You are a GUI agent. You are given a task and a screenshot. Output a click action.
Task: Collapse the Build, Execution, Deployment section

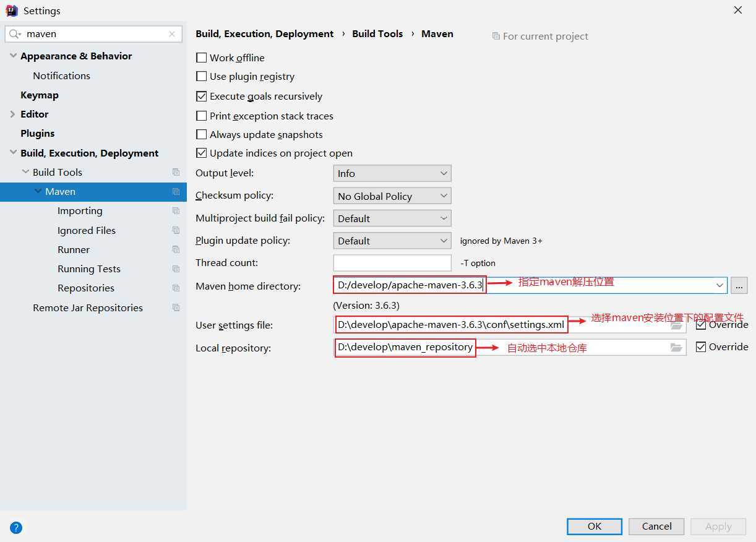[13, 153]
